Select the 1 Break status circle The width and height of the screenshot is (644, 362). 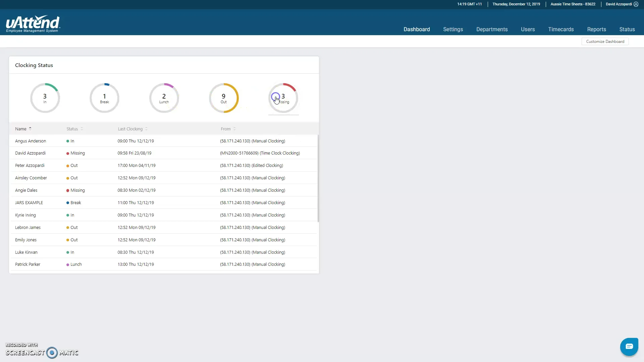coord(104,98)
